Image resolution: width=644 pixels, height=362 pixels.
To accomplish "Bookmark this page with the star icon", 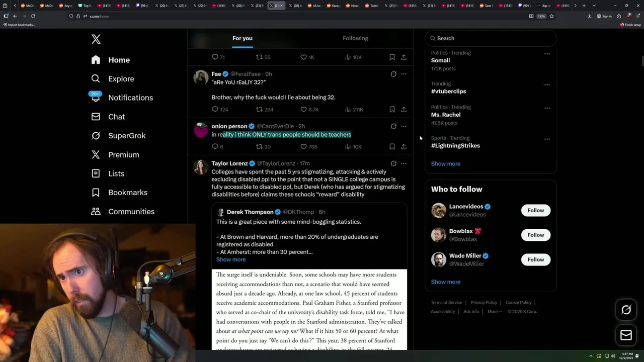I will coord(551,16).
